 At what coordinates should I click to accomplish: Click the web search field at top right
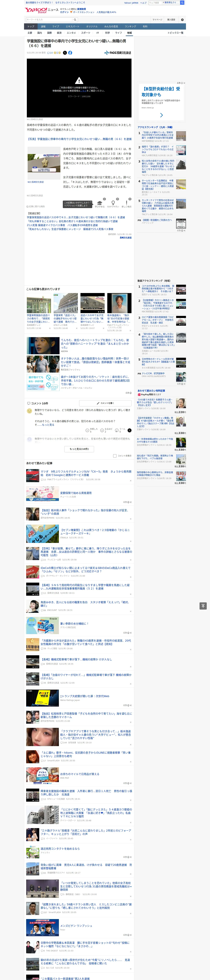(155, 3)
